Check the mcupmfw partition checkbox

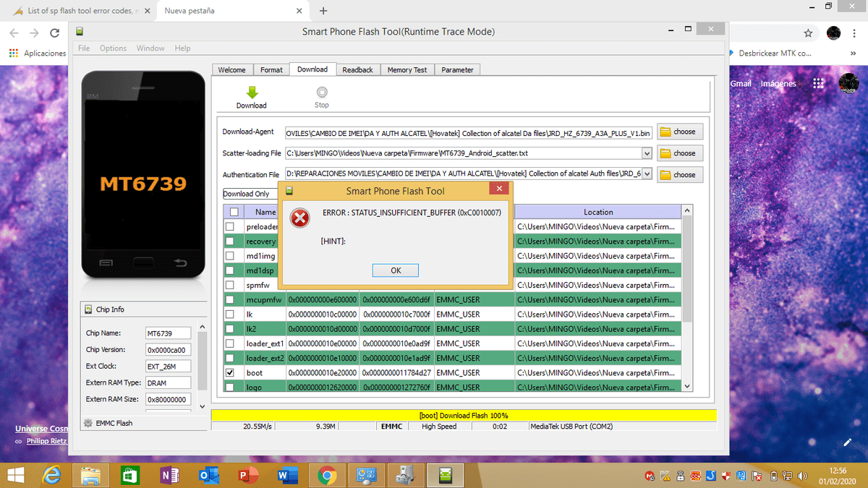230,299
